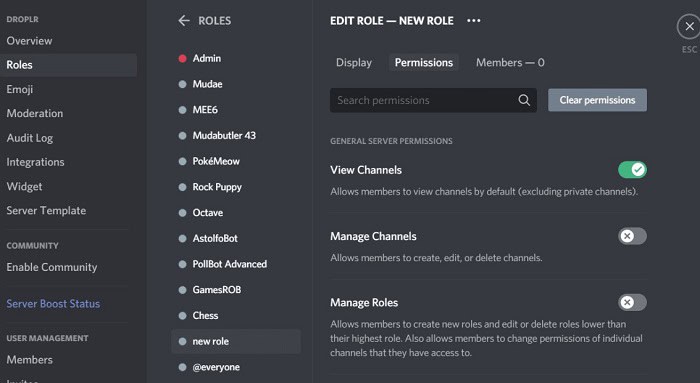Click the Manage Roles permission title
This screenshot has height=383, width=700.
[x=364, y=303]
